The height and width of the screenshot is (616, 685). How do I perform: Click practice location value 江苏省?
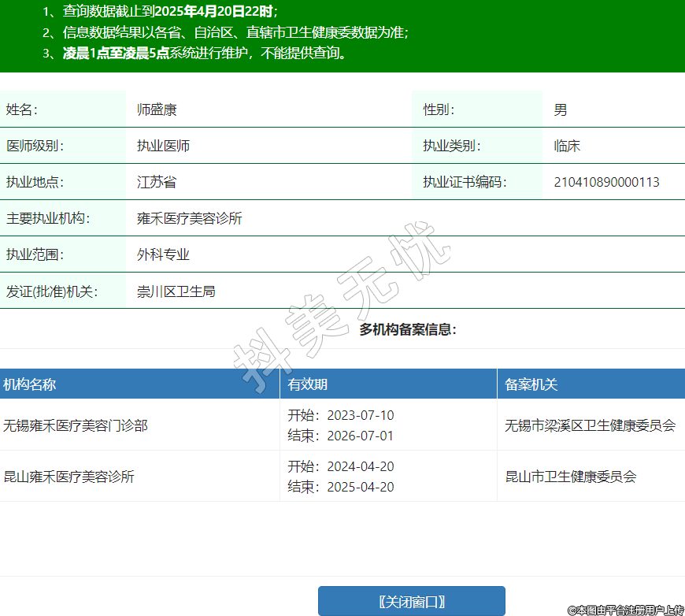(157, 182)
